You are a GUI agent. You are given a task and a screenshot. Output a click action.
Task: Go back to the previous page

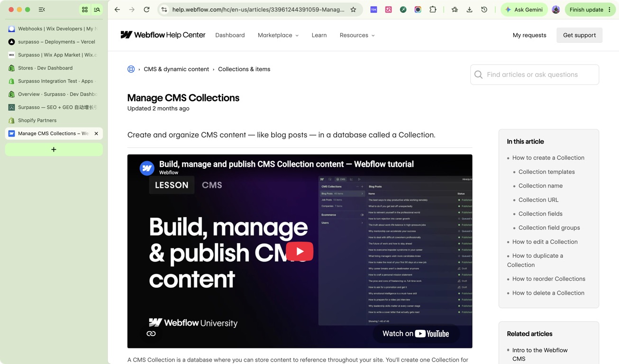117,9
